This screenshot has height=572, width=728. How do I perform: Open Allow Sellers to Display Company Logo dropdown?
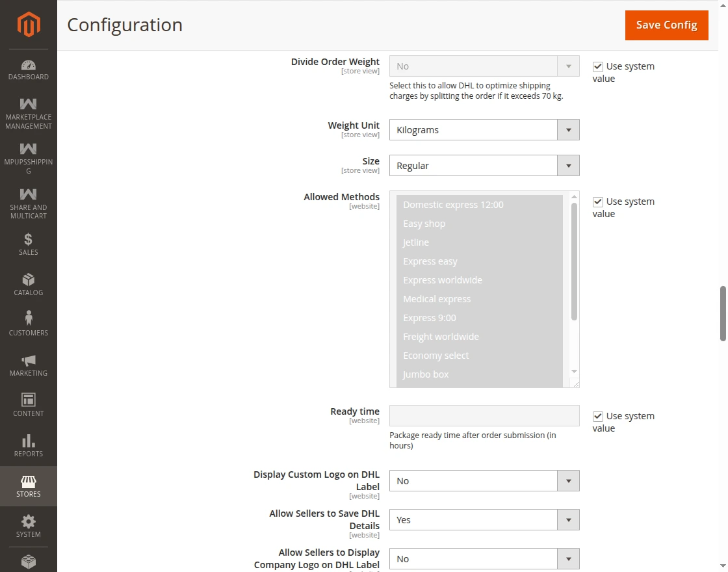coord(484,559)
